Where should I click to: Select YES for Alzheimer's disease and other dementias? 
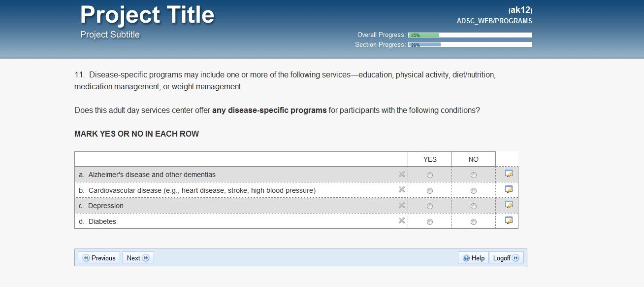430,175
